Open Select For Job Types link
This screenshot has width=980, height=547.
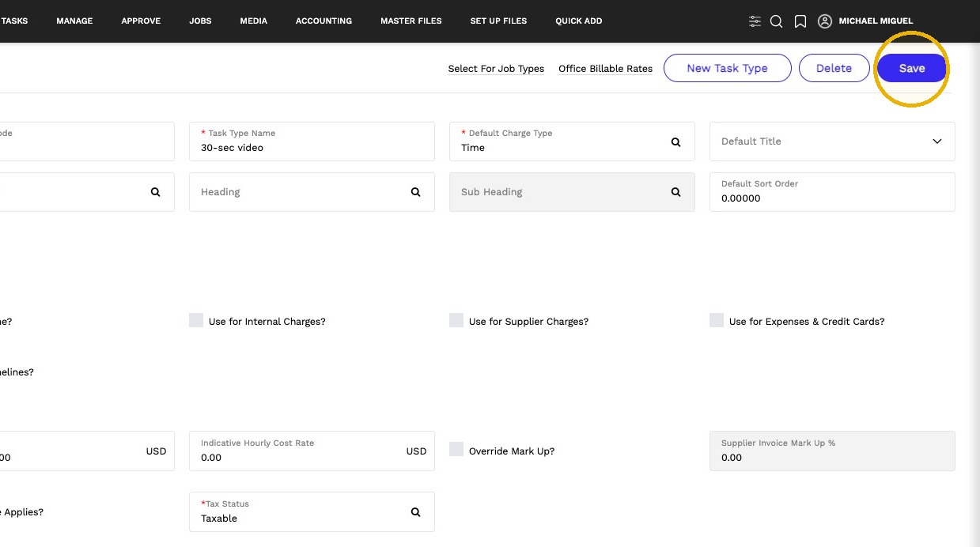pos(496,69)
